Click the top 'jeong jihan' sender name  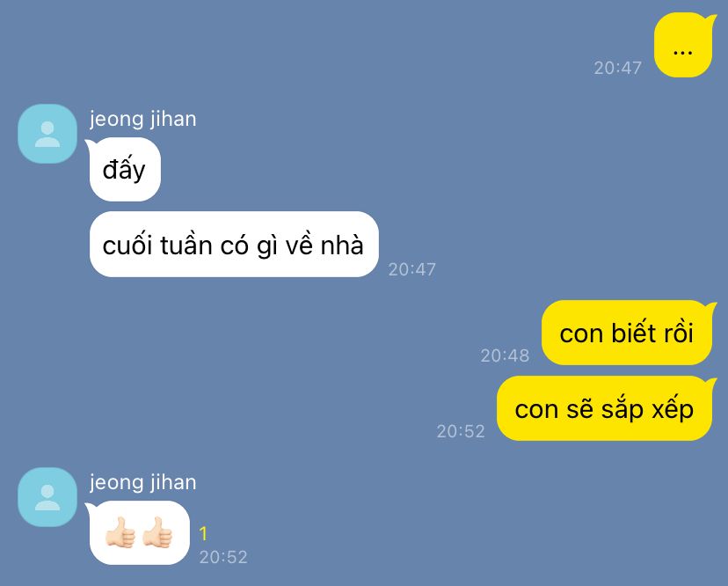pos(143,119)
